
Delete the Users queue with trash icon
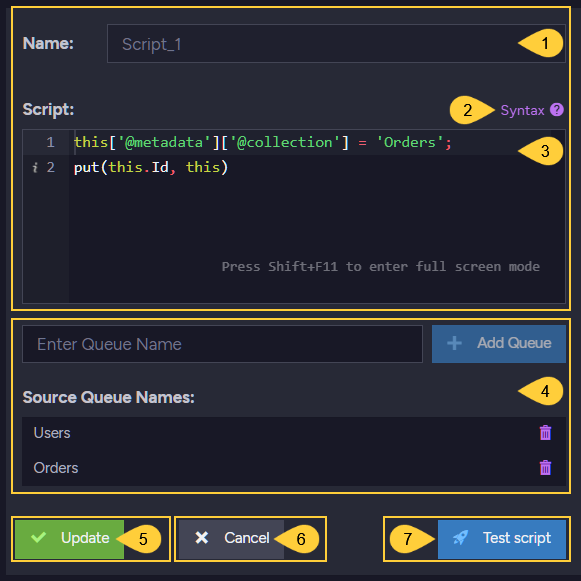(x=545, y=433)
